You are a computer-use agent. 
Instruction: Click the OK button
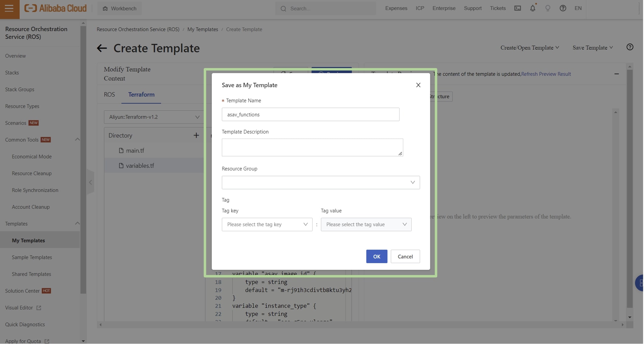pyautogui.click(x=376, y=256)
